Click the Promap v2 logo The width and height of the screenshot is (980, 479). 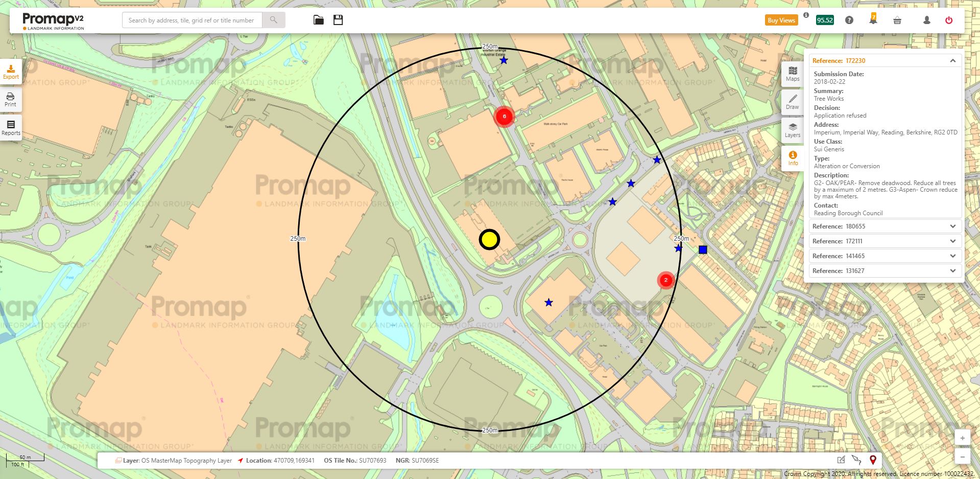53,21
